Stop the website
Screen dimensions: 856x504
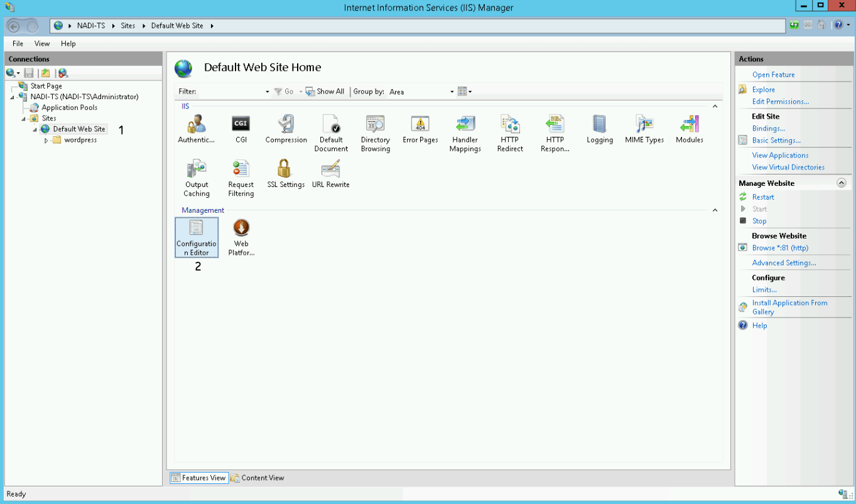pos(759,221)
